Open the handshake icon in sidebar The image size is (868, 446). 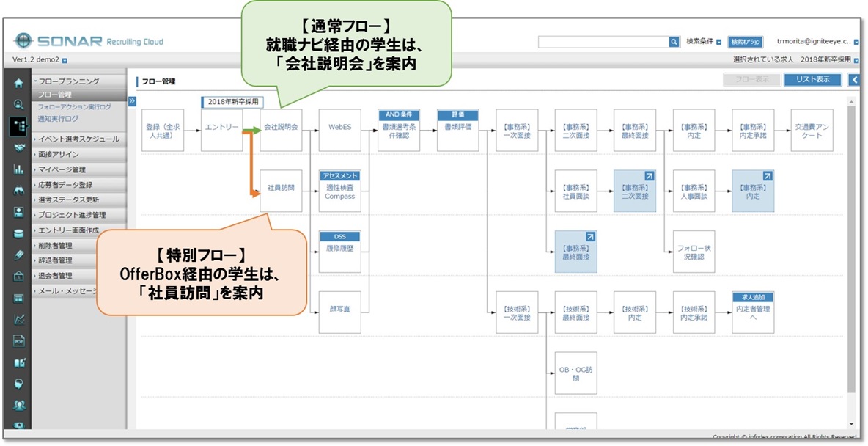(x=19, y=148)
